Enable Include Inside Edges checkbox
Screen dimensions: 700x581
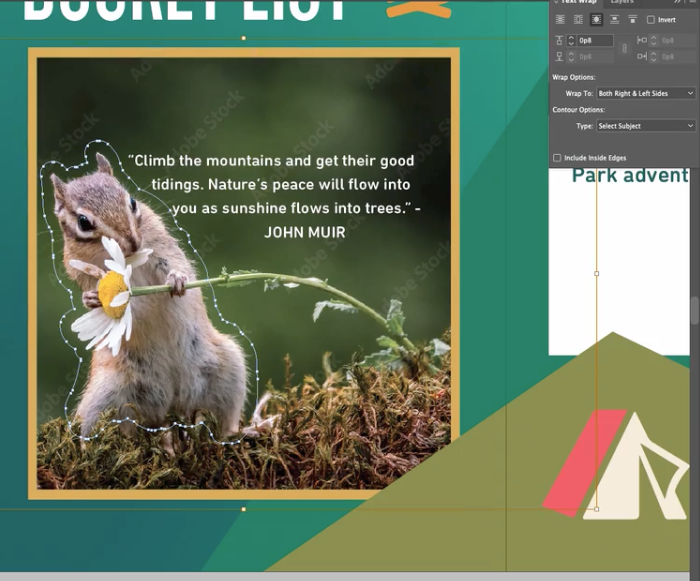point(557,158)
